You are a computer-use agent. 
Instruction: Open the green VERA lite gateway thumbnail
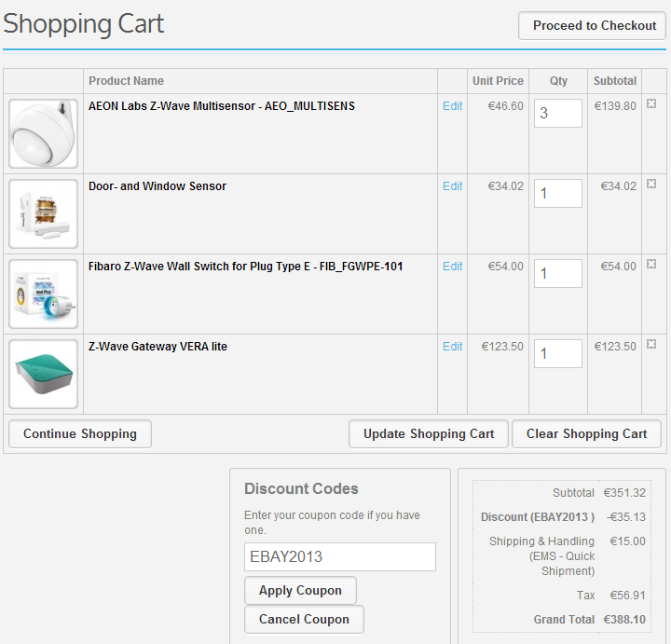(43, 374)
